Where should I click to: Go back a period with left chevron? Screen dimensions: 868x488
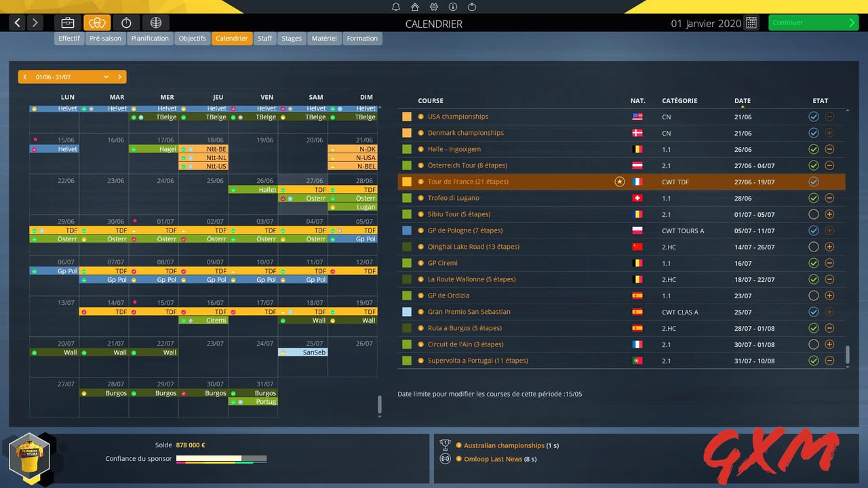(x=24, y=77)
